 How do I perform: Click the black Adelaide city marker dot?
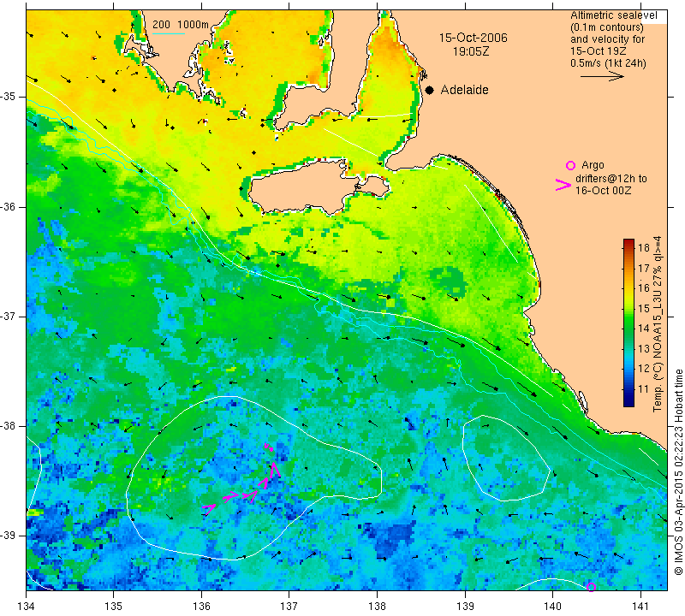pyautogui.click(x=430, y=90)
